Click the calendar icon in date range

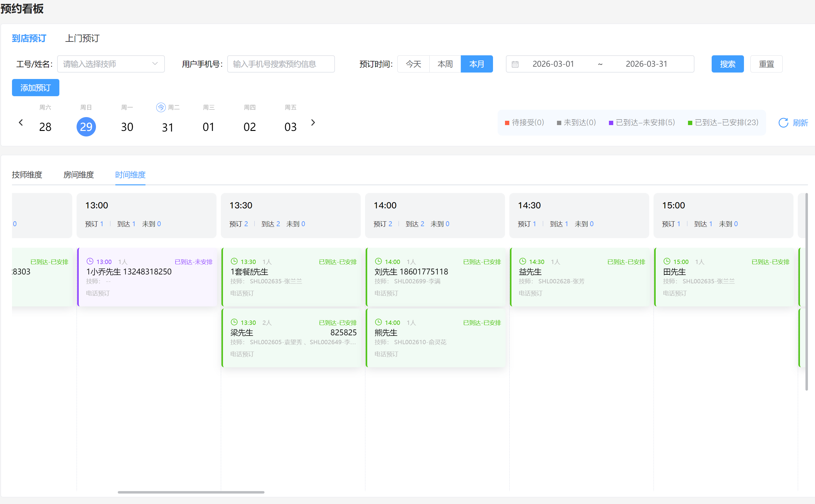point(515,64)
